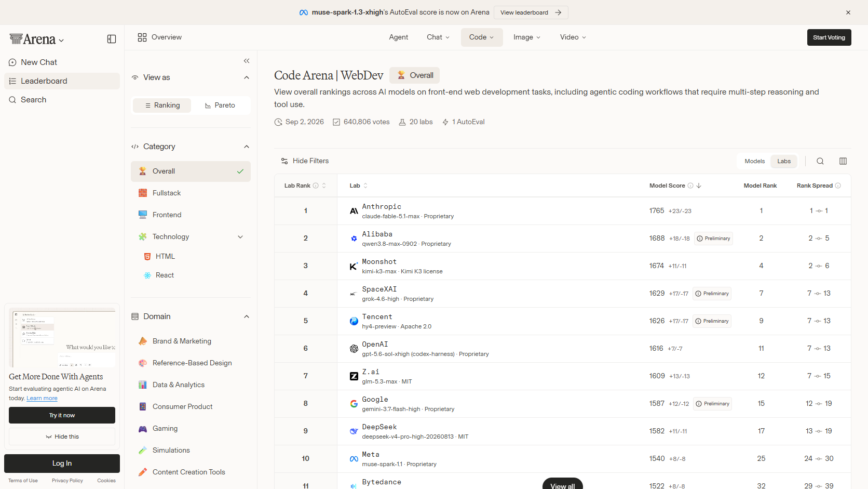Image resolution: width=868 pixels, height=489 pixels.
Task: Open table search magnifier icon
Action: [820, 161]
